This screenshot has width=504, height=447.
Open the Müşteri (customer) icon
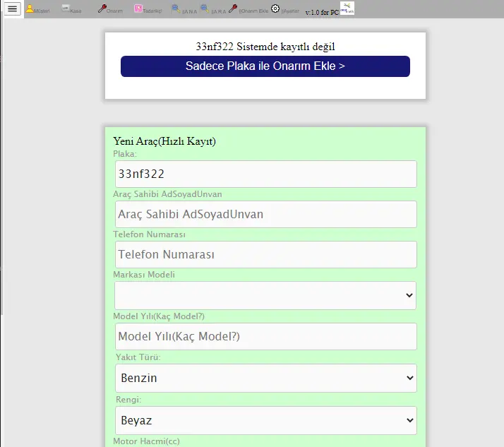[30, 9]
